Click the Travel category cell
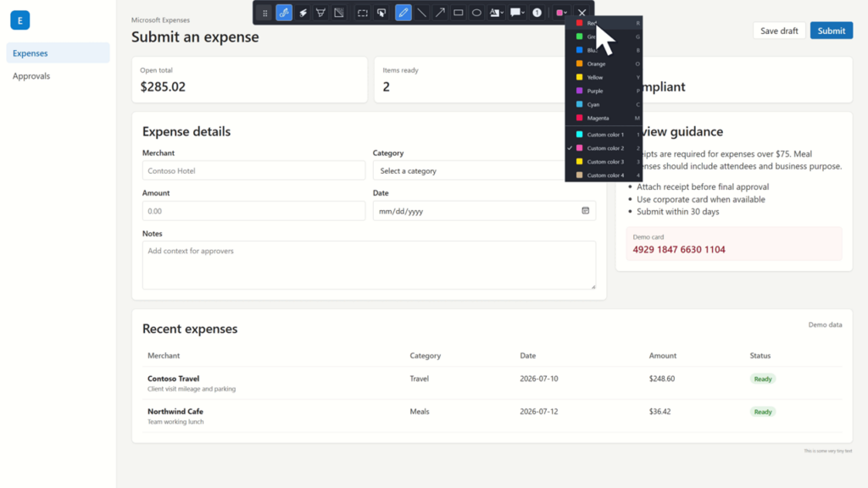 click(x=419, y=379)
